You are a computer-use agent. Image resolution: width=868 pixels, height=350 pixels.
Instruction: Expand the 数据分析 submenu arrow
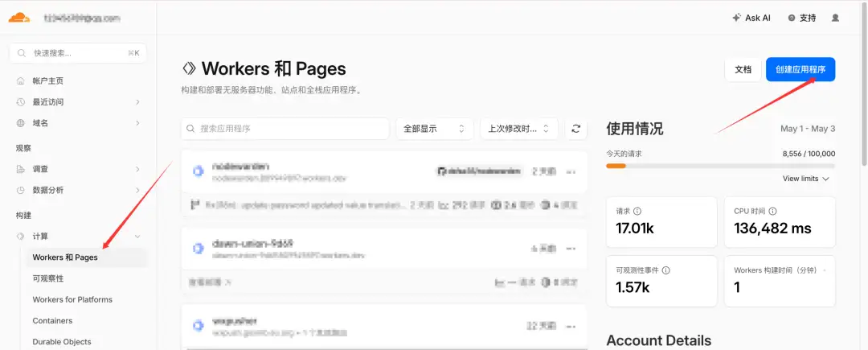click(137, 190)
